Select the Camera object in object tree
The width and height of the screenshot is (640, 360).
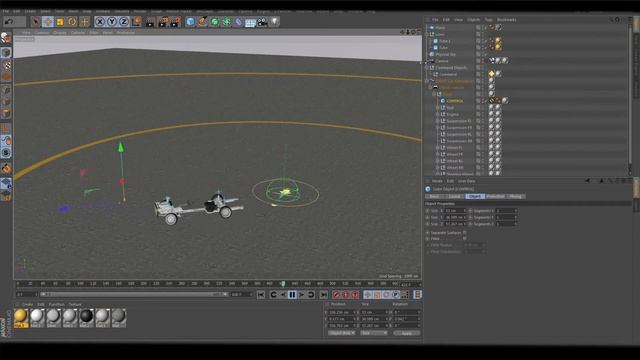pyautogui.click(x=442, y=61)
